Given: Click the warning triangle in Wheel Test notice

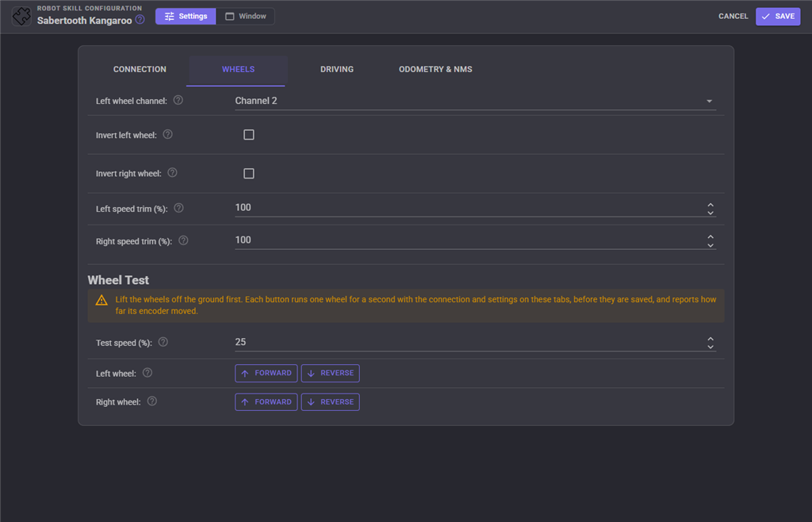Looking at the screenshot, I should tap(101, 300).
